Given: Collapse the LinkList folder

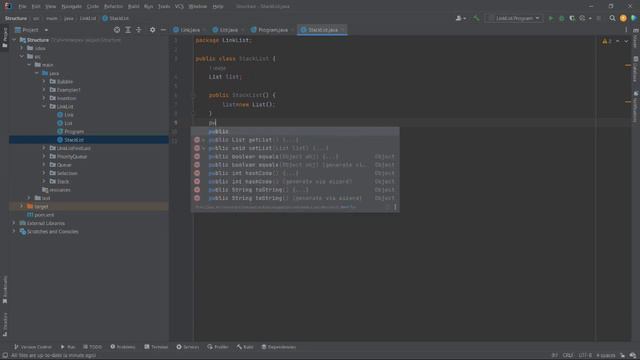Looking at the screenshot, I should [44, 107].
